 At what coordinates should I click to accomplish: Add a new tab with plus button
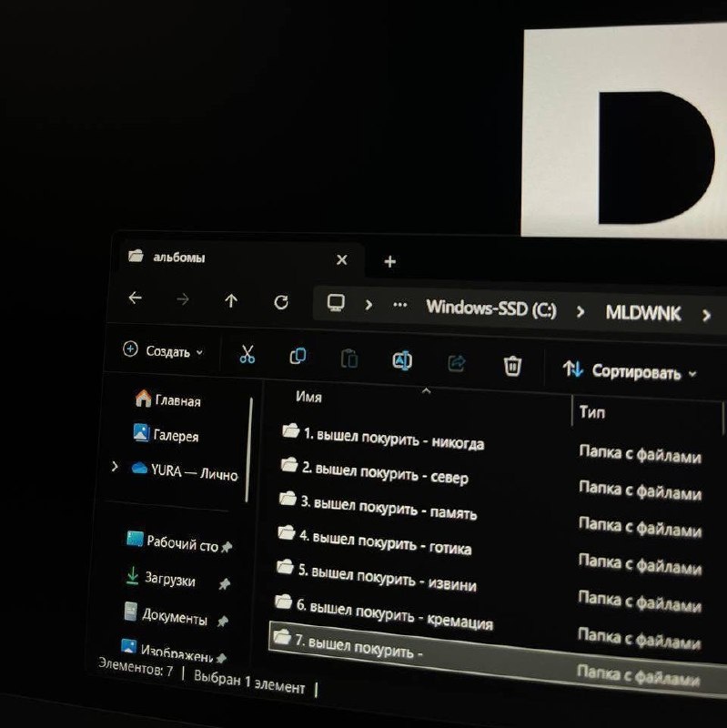click(x=390, y=262)
